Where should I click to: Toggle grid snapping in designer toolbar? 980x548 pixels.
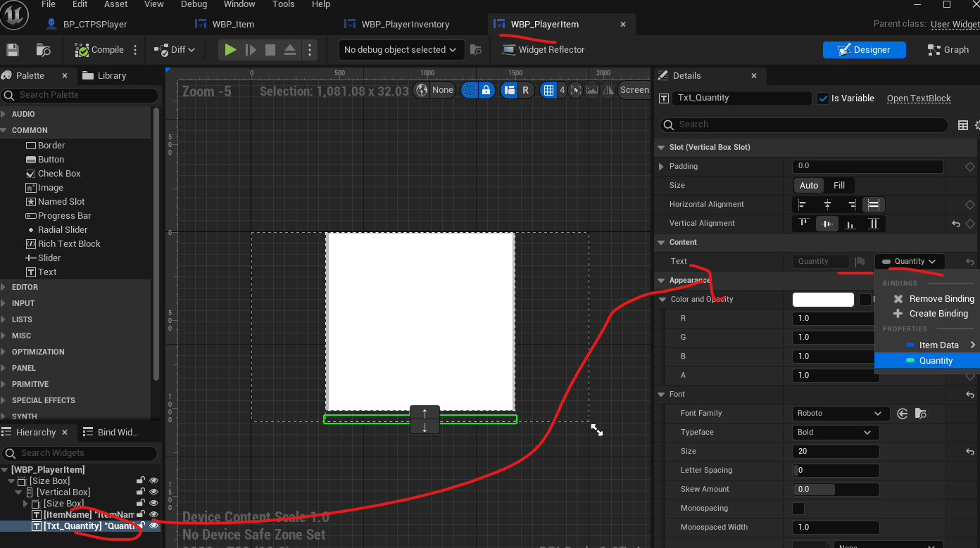point(548,90)
